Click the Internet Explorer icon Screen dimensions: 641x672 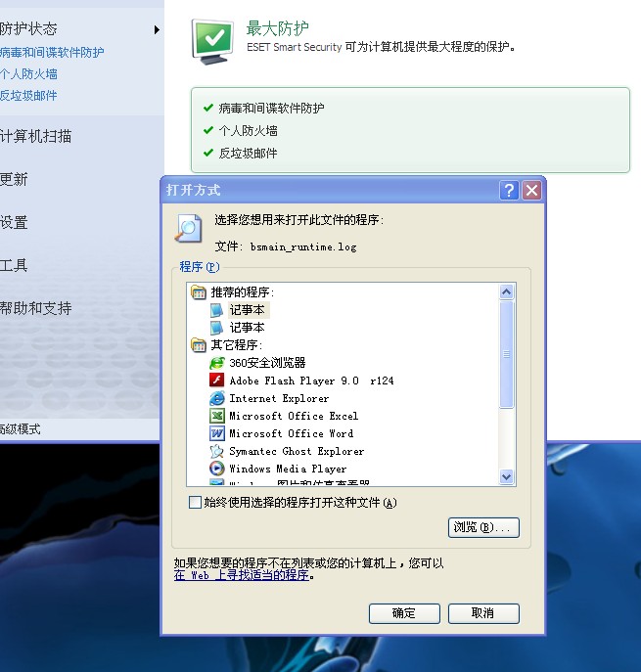pos(216,398)
